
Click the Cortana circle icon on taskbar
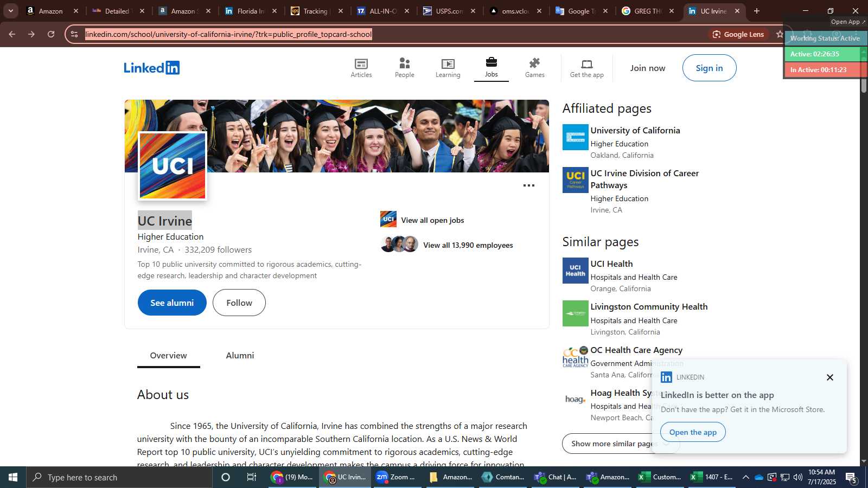coord(226,477)
